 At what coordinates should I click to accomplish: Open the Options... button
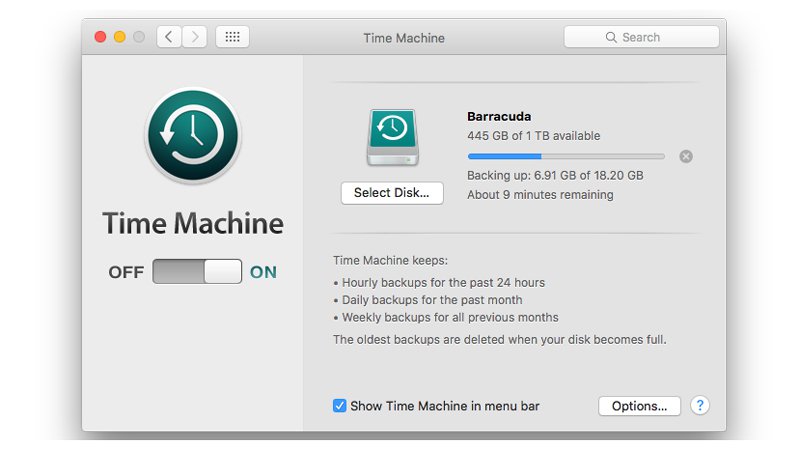coord(639,406)
